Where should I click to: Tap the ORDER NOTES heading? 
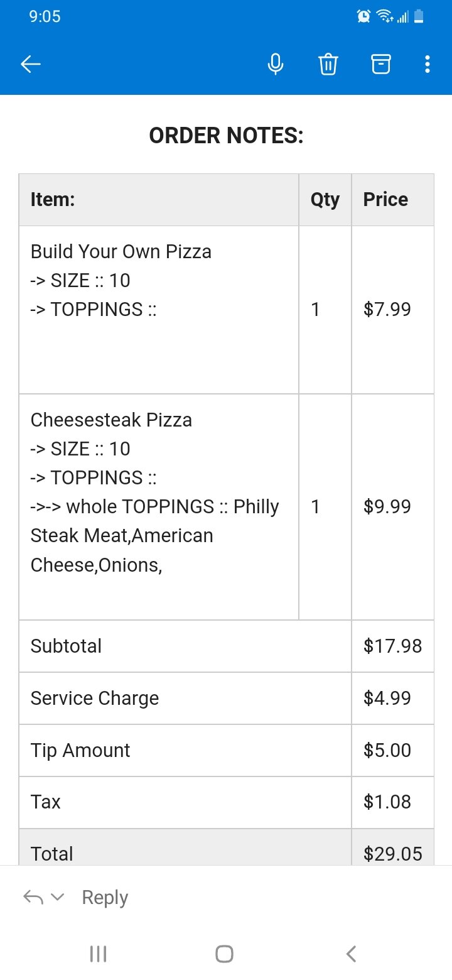click(x=226, y=135)
